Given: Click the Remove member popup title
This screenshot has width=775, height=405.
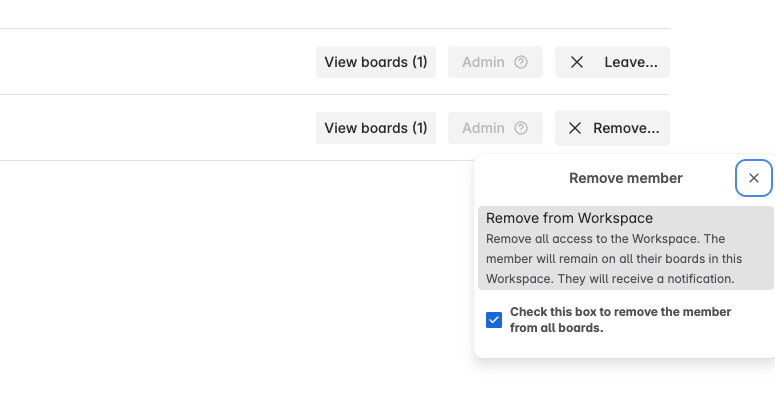Looking at the screenshot, I should [625, 178].
